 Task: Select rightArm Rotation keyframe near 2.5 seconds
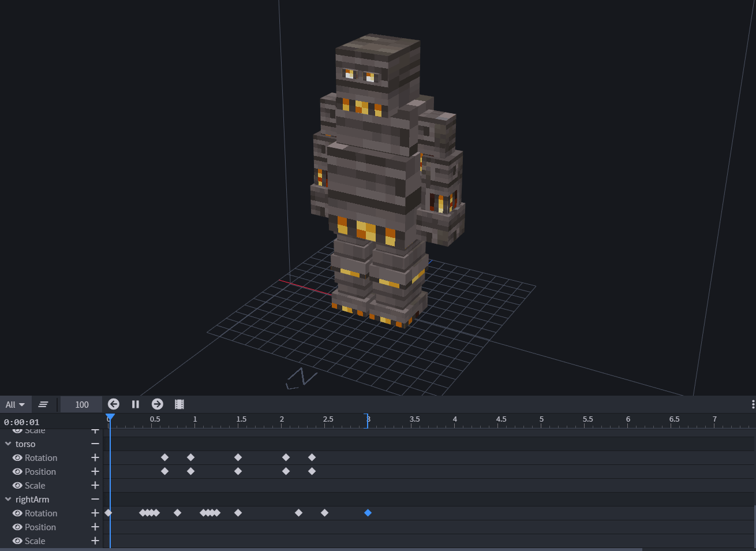(x=325, y=513)
